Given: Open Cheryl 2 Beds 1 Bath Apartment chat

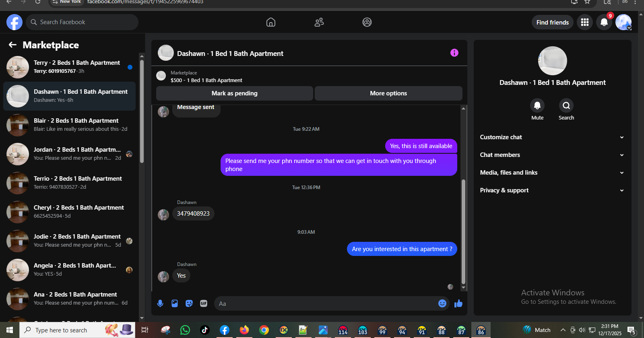Looking at the screenshot, I should click(x=69, y=212).
